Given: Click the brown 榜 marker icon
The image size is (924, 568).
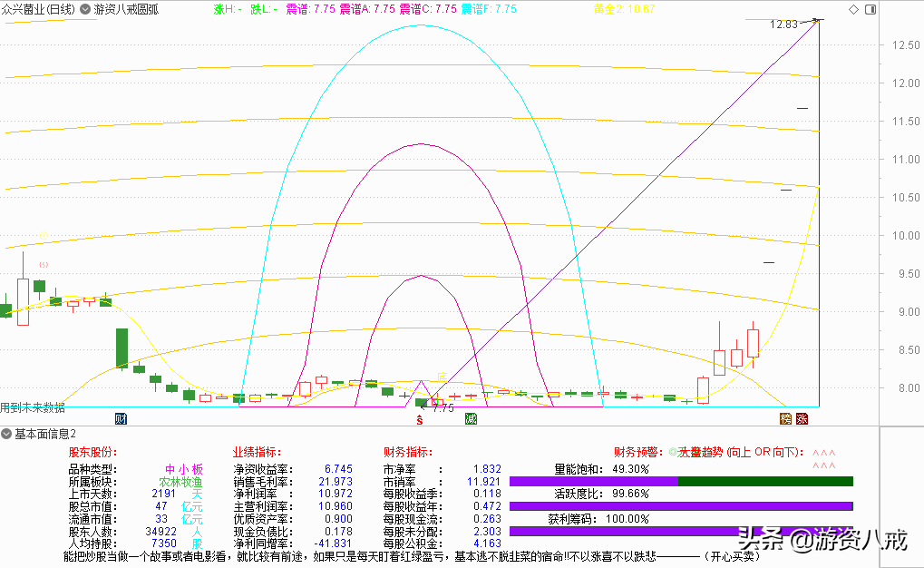Looking at the screenshot, I should click(785, 419).
